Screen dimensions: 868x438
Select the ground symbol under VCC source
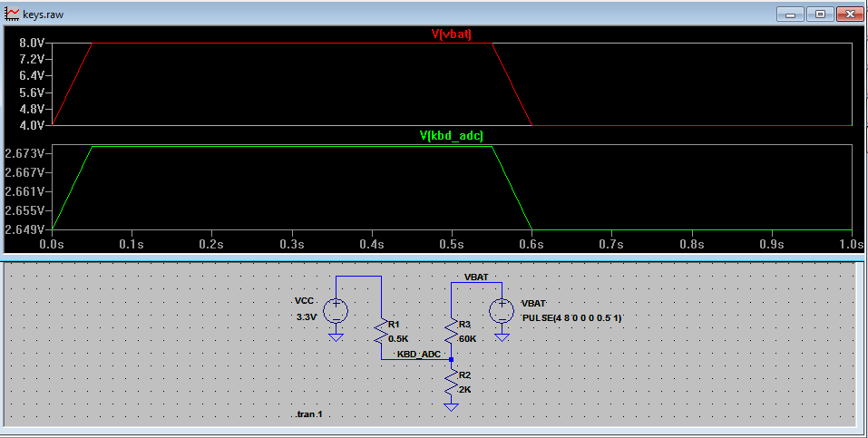336,336
